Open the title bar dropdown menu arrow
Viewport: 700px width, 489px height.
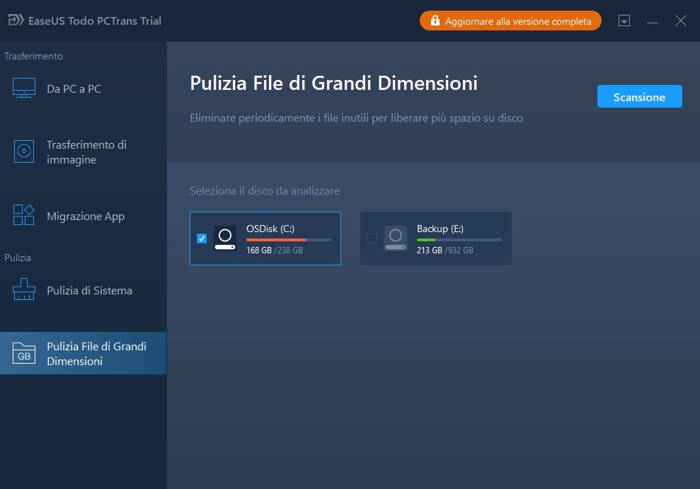pyautogui.click(x=624, y=21)
